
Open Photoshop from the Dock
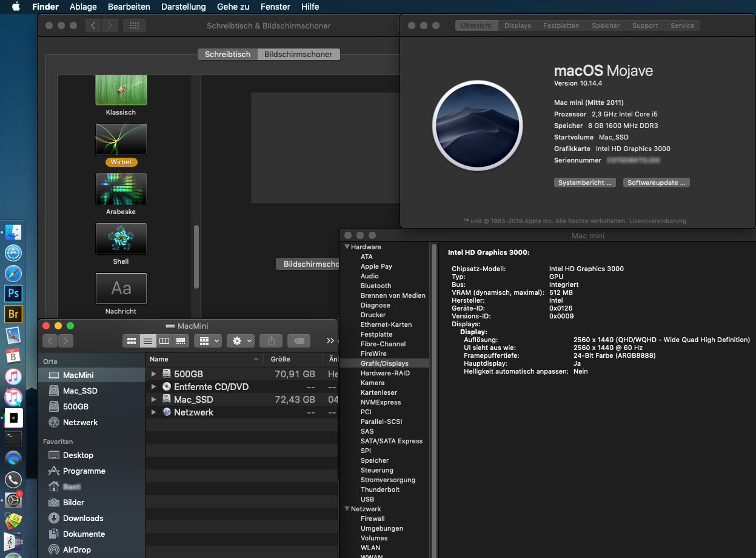(x=13, y=294)
